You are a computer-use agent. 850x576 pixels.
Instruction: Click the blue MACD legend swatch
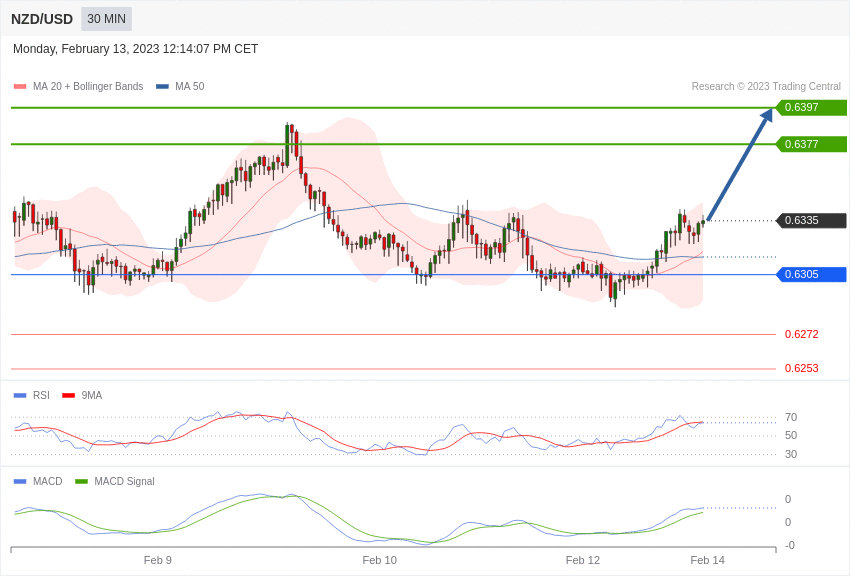tap(20, 481)
